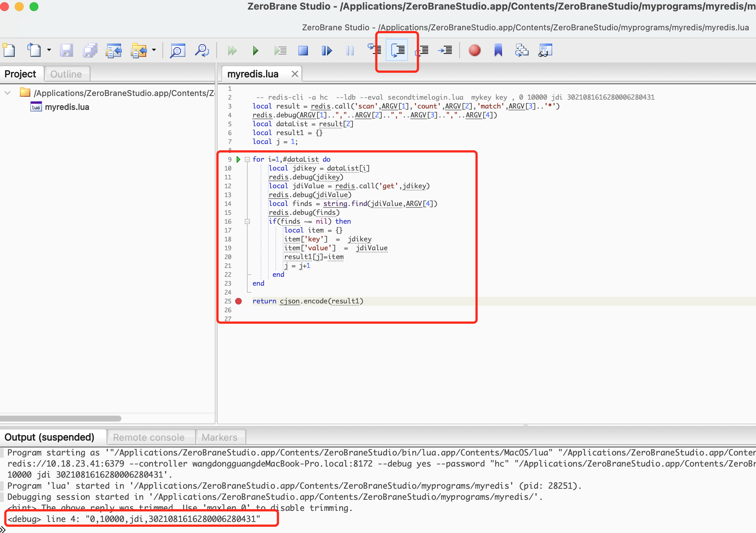This screenshot has height=533, width=756.
Task: Click line number 12 in the margin
Action: point(228,186)
